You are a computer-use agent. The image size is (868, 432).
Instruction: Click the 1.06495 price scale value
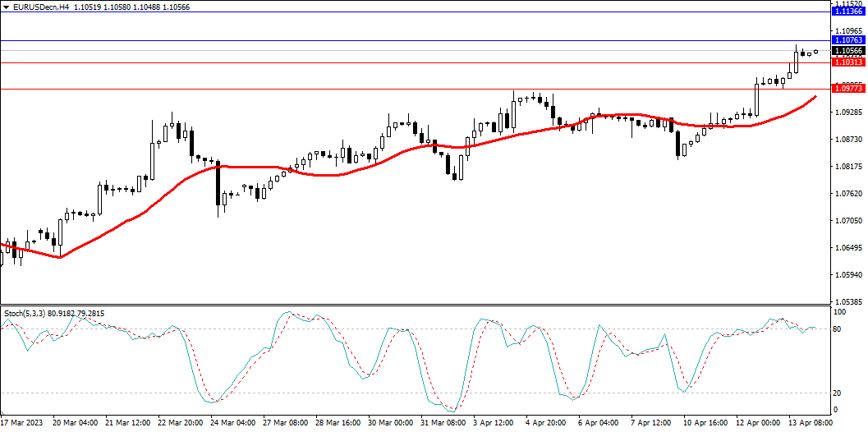click(850, 248)
